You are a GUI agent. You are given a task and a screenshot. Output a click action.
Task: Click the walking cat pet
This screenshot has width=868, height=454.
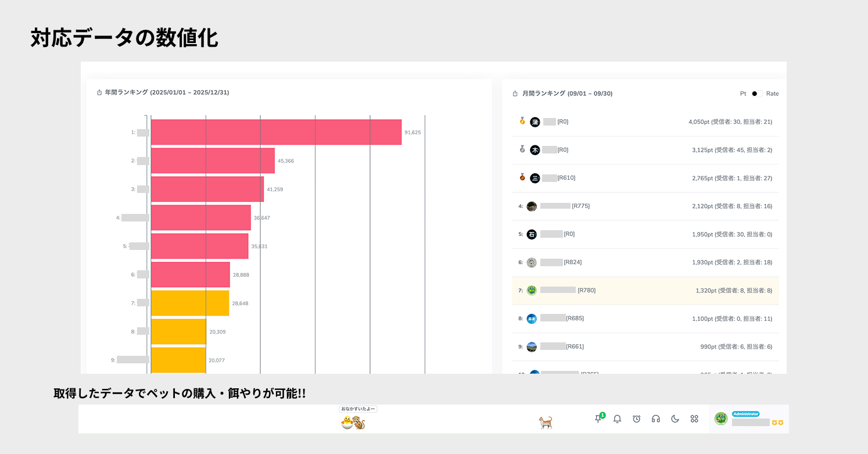tap(545, 423)
